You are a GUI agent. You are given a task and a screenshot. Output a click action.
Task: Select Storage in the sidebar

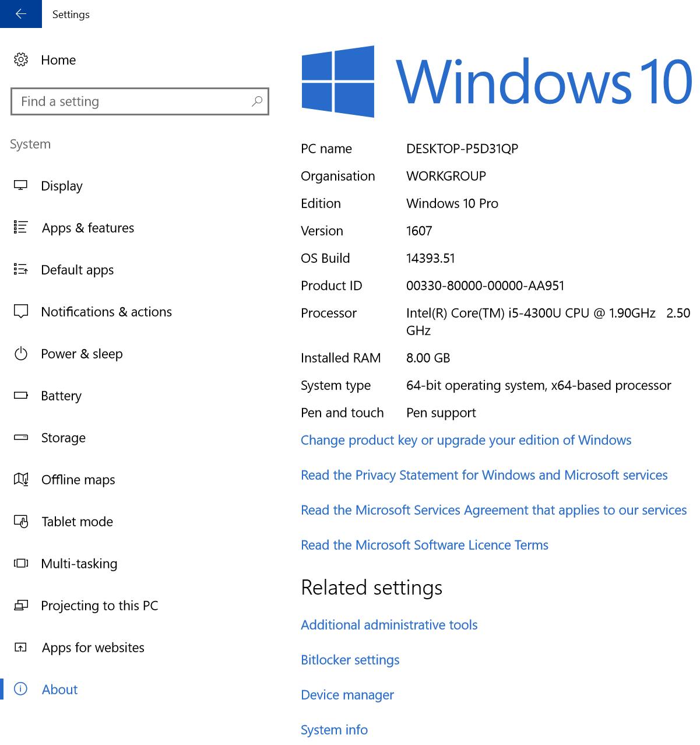[x=64, y=438]
